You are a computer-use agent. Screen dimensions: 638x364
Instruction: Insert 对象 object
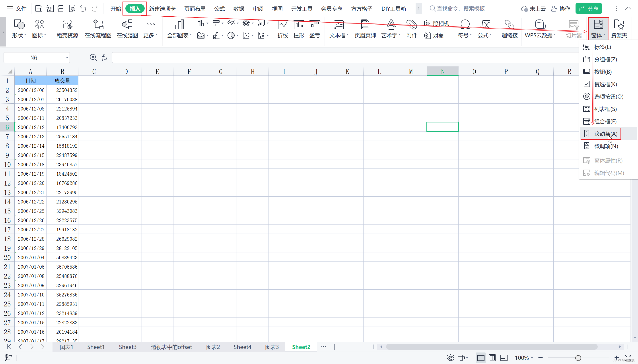coord(434,35)
